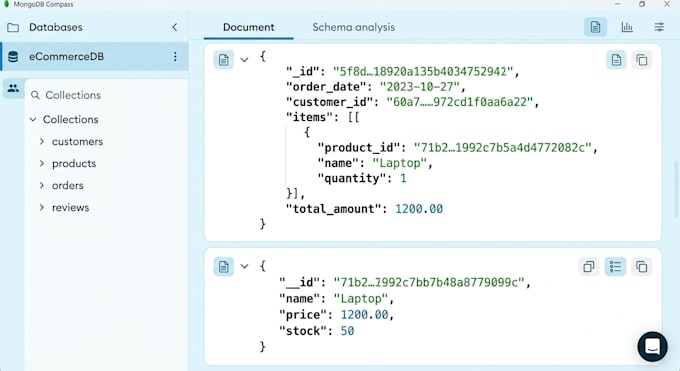Viewport: 680px width, 371px height.
Task: Expand the reviews collection arrow
Action: [x=42, y=207]
